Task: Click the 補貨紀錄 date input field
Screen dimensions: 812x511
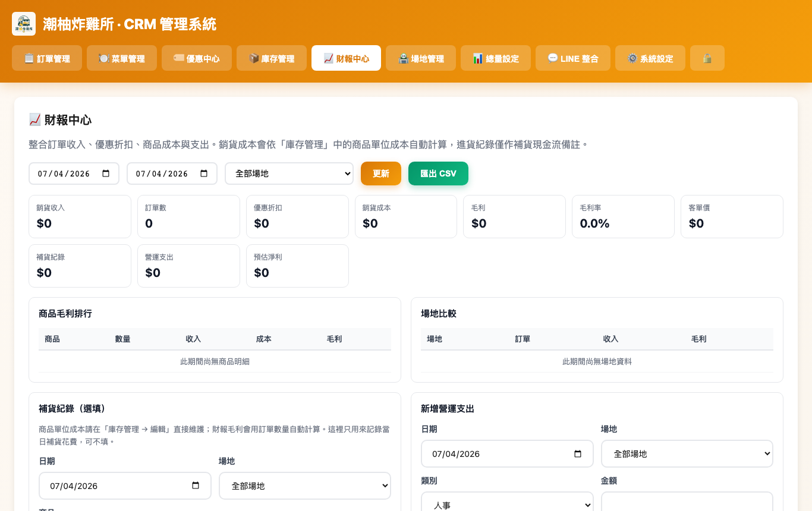Action: pos(125,485)
